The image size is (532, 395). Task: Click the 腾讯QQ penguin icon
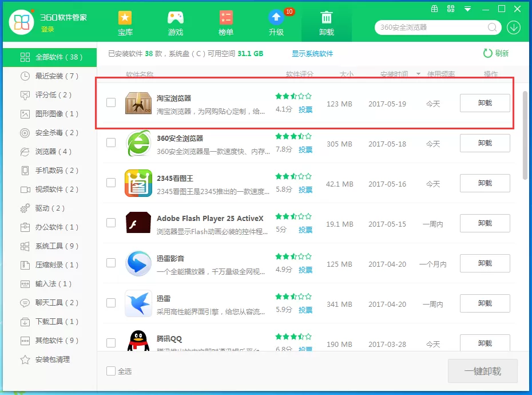coord(138,341)
